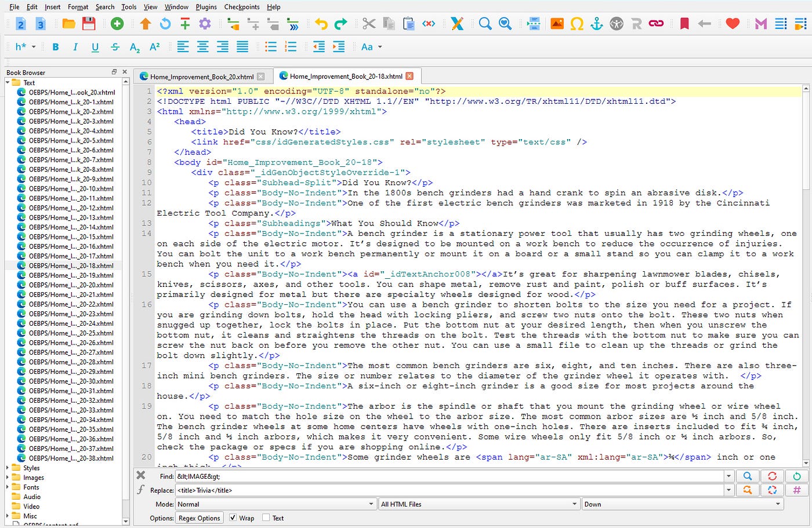Open the File menu
The image size is (812, 528).
click(x=14, y=7)
